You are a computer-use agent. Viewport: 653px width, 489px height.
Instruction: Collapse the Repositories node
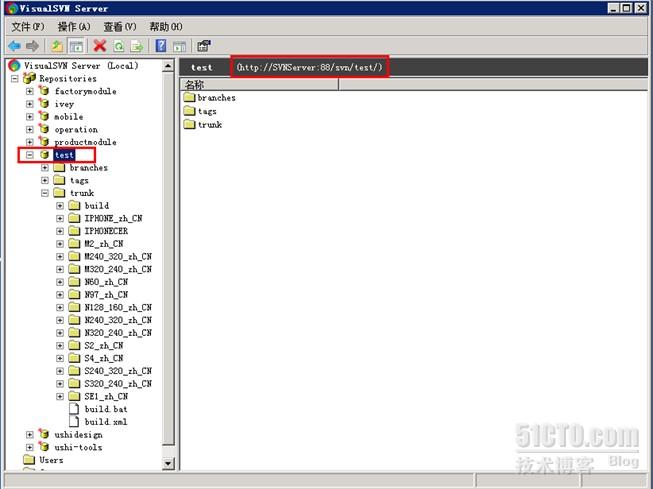point(15,78)
